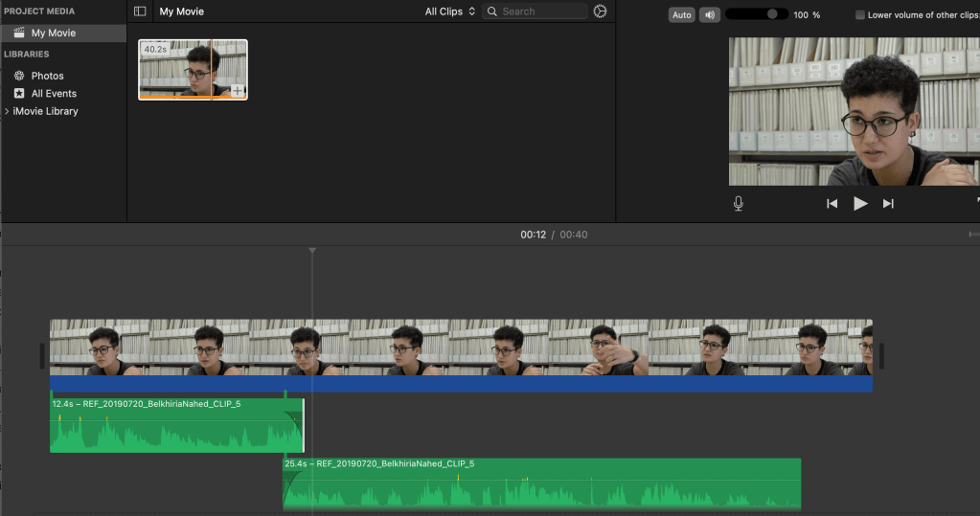Image resolution: width=980 pixels, height=516 pixels.
Task: Select My Movie under Project Media
Action: pyautogui.click(x=53, y=34)
